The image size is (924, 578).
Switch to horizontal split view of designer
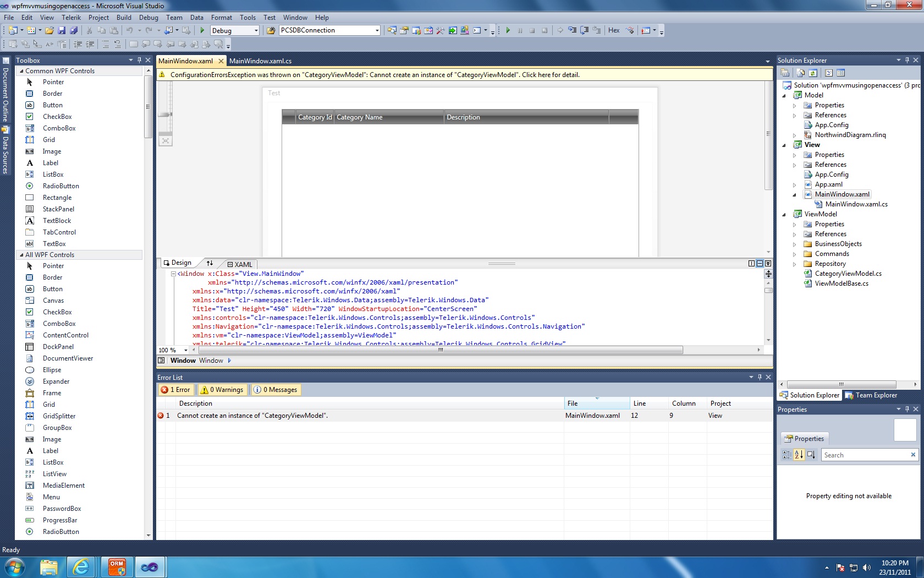coord(760,264)
